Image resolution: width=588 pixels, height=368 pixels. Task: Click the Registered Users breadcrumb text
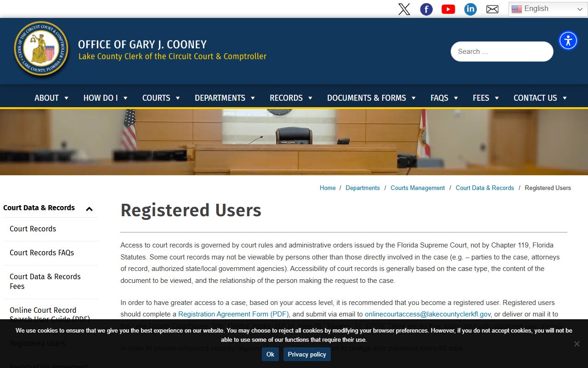tap(548, 188)
